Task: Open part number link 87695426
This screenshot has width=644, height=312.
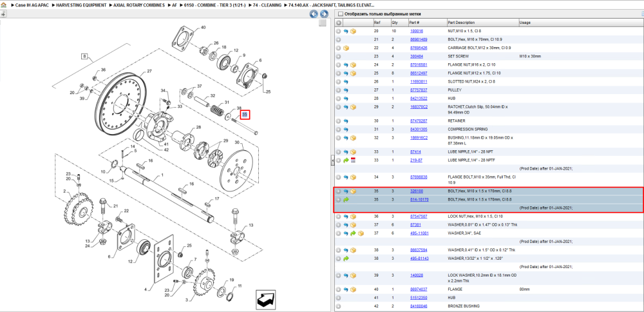Action: point(419,48)
